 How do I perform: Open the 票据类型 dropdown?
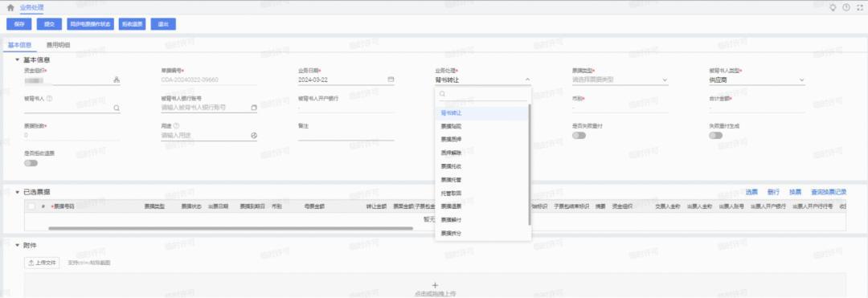click(620, 80)
